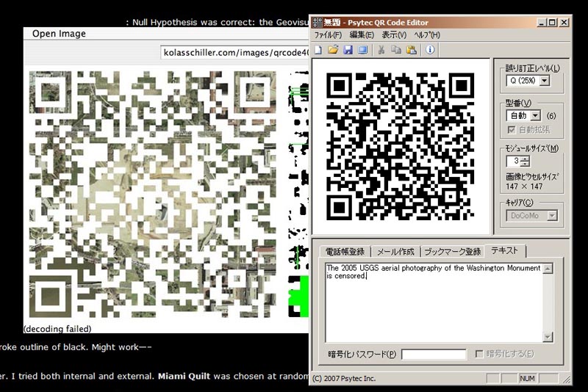Click the Copy icon in toolbar
The image size is (588, 392).
coord(396,50)
